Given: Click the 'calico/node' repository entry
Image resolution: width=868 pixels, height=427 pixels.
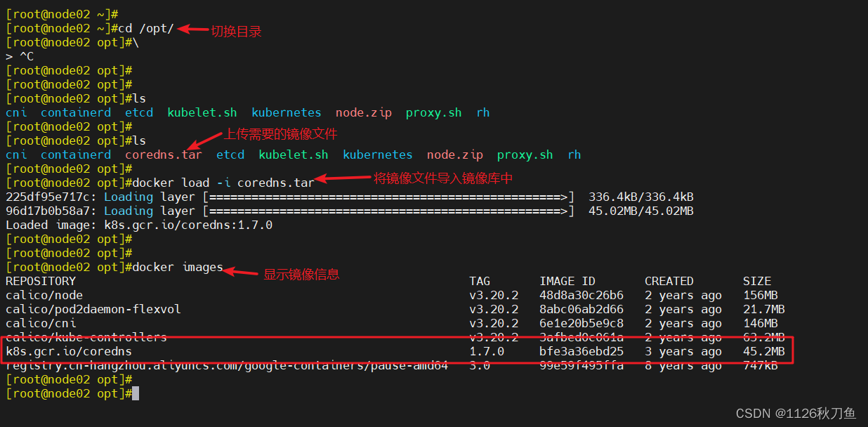Looking at the screenshot, I should (x=44, y=295).
